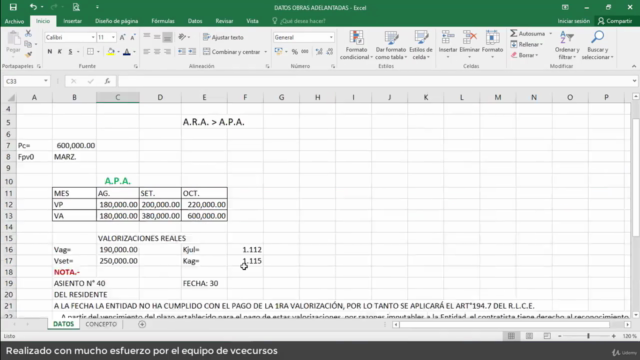Switch to the Revisar tab

tap(224, 21)
